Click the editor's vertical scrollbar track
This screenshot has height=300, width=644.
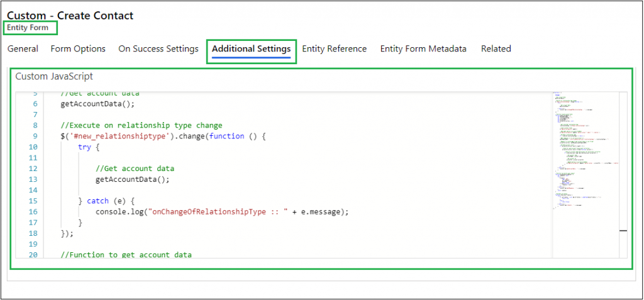click(623, 157)
